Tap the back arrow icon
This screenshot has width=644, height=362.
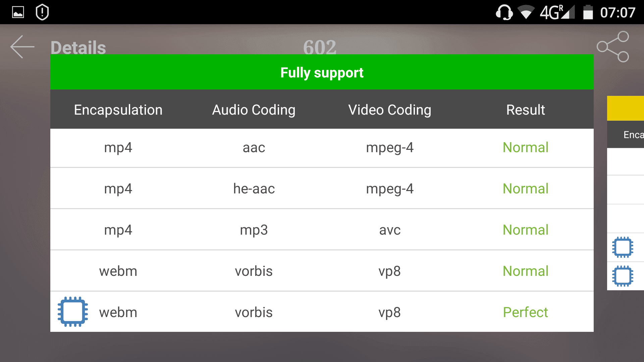coord(22,47)
